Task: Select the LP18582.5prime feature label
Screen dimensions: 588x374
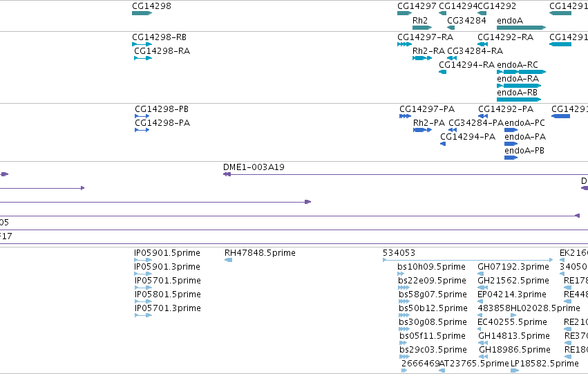Action: point(544,364)
